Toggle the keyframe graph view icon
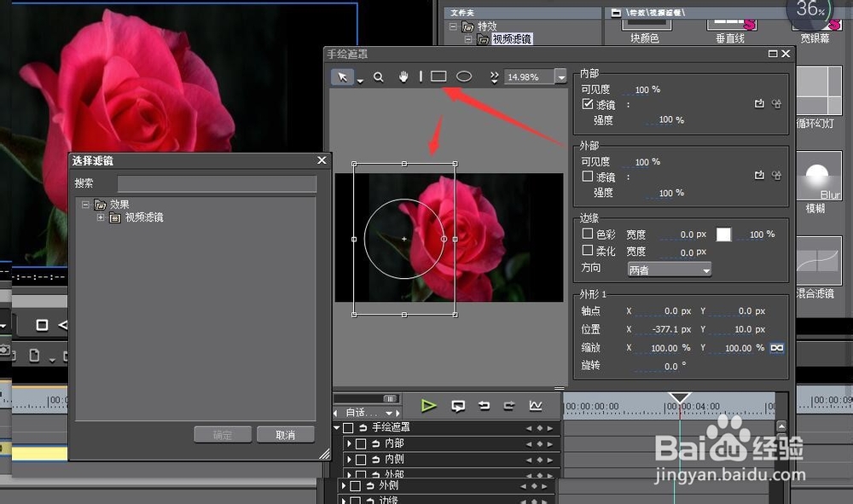Screen dimensions: 853x504 click(536, 406)
